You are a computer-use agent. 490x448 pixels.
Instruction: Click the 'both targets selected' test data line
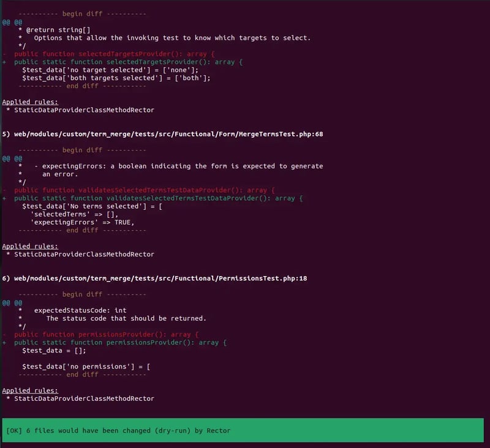(116, 78)
